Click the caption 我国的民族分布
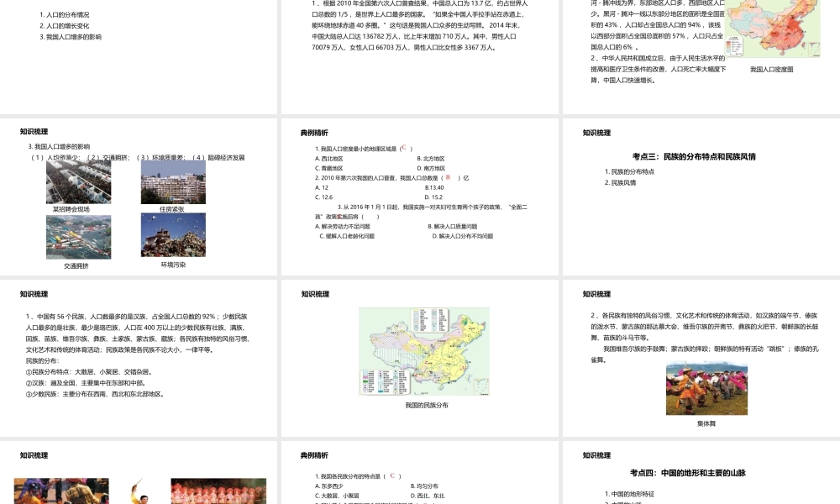The height and width of the screenshot is (504, 840). tap(427, 406)
